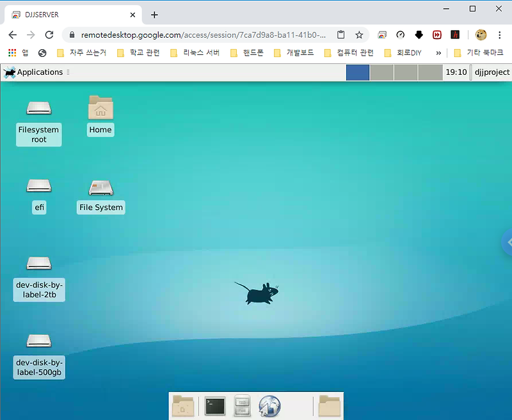Select the File System desktop icon
This screenshot has height=420, width=512.
(101, 187)
